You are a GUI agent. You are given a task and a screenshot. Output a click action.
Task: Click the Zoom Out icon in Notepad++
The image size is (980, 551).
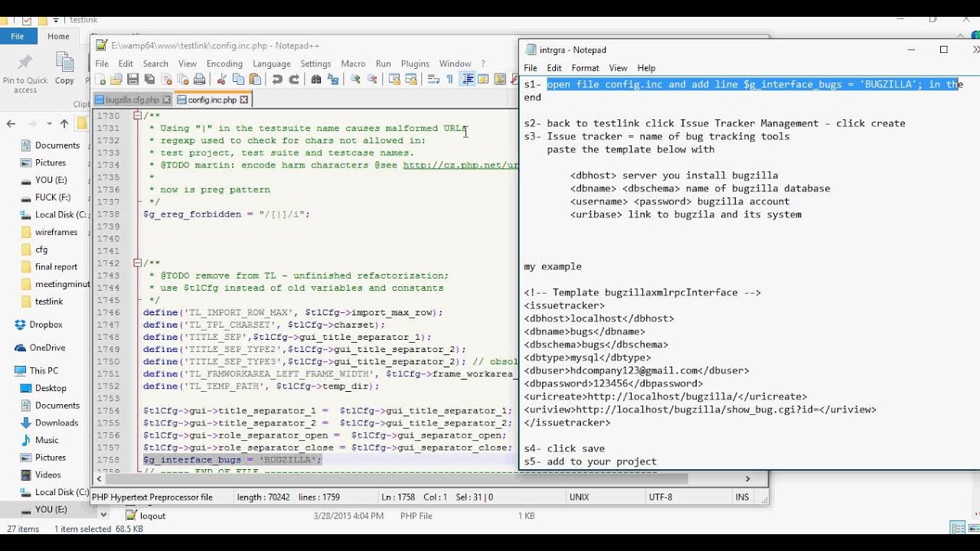[372, 79]
